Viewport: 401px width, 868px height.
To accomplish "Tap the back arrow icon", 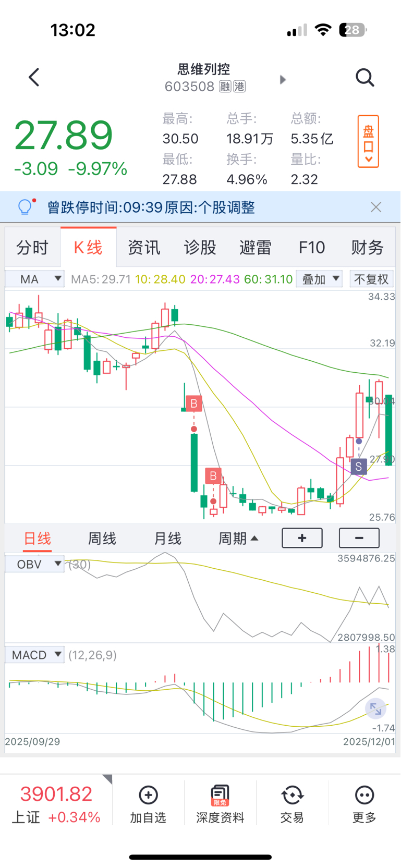I will click(34, 78).
